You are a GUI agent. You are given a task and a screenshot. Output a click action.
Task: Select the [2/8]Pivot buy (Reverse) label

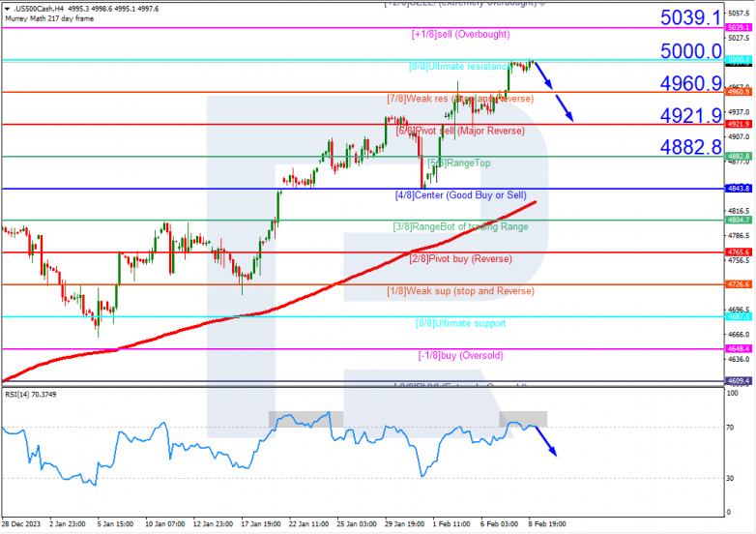click(x=460, y=259)
